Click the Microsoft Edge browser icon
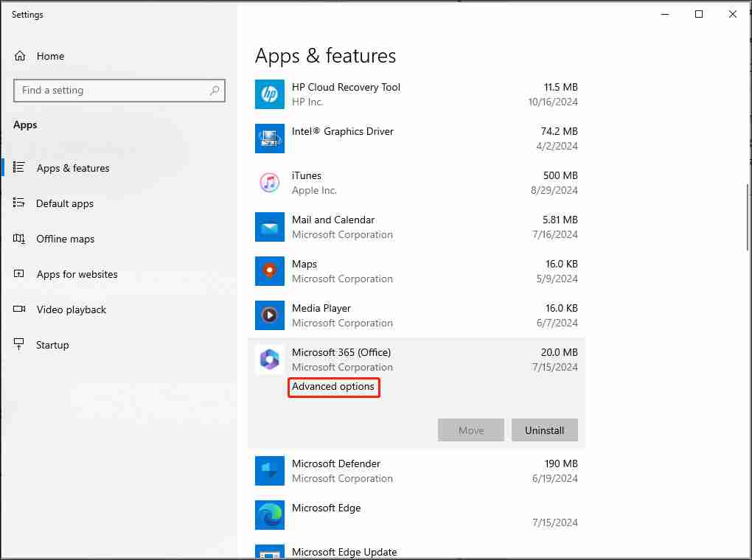The width and height of the screenshot is (752, 560). pyautogui.click(x=270, y=515)
